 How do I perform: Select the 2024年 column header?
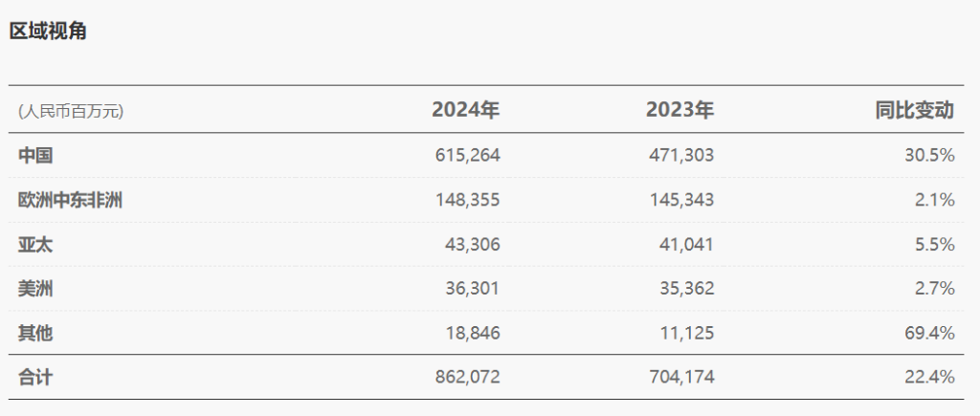pos(466,110)
